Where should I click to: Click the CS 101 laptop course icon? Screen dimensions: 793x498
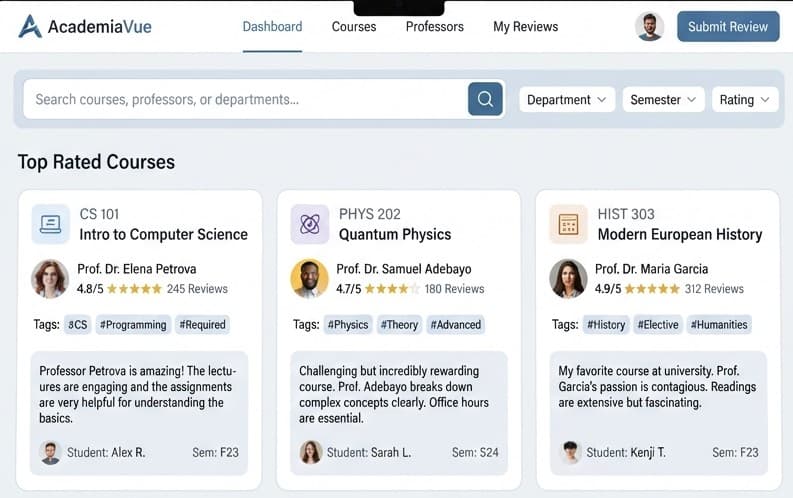[51, 224]
